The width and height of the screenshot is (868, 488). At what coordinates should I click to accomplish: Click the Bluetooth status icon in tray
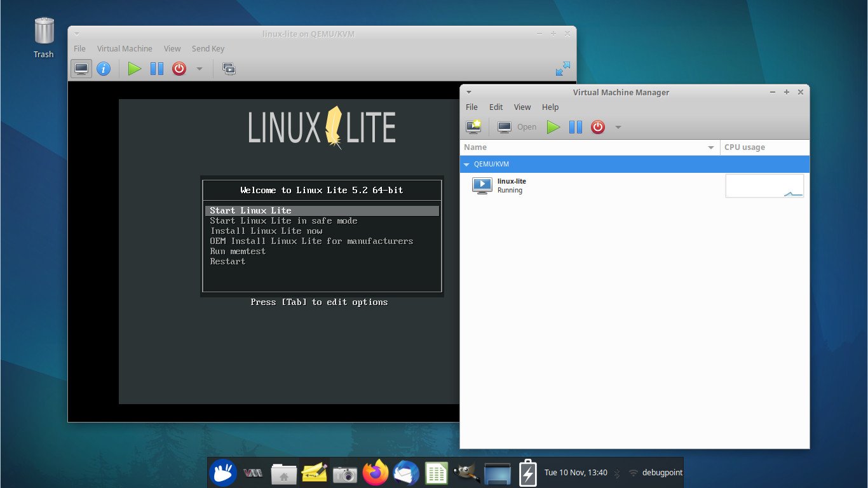click(618, 472)
